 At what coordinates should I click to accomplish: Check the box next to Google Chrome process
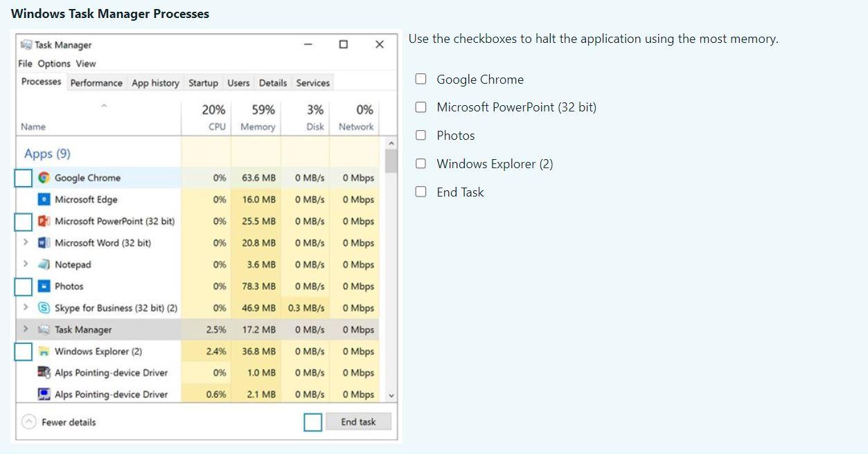pos(23,177)
